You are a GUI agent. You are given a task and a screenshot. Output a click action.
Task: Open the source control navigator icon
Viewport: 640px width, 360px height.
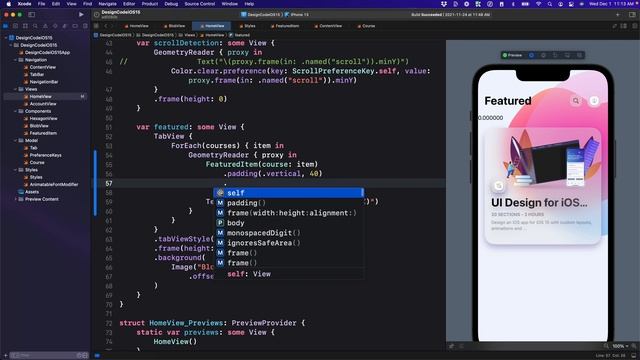tap(16, 26)
